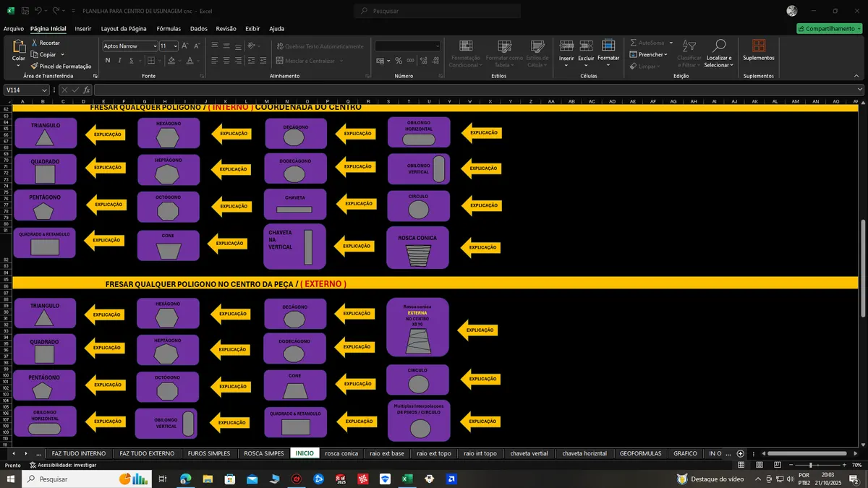
Task: Open the font size 11 dropdown
Action: coord(174,46)
